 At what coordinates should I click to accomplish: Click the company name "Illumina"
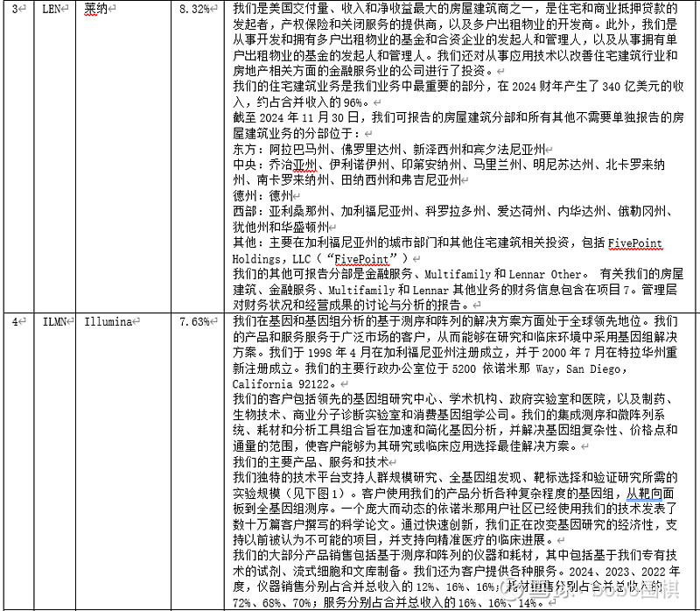click(x=108, y=321)
